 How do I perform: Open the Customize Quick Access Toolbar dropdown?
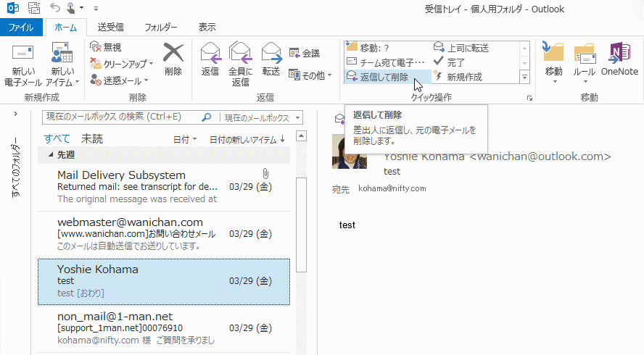point(96,8)
